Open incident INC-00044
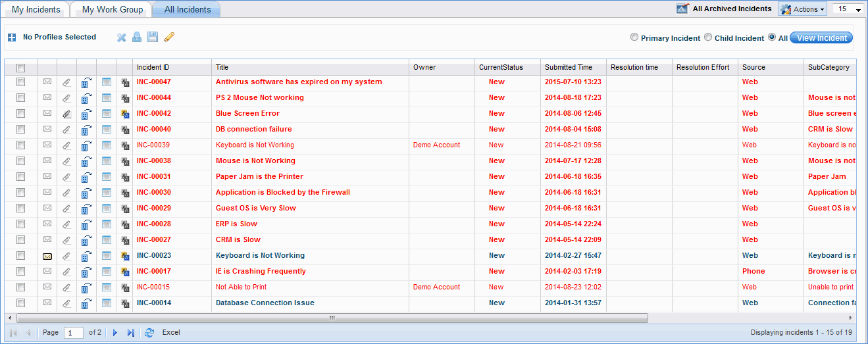Screen dimensions: 868x344 pyautogui.click(x=154, y=97)
